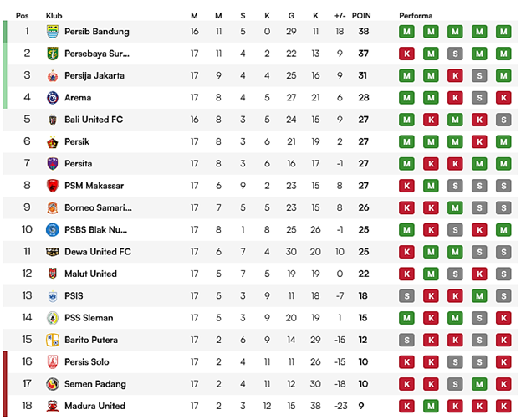
Task: Click the Dewa United FC logo
Action: (52, 252)
